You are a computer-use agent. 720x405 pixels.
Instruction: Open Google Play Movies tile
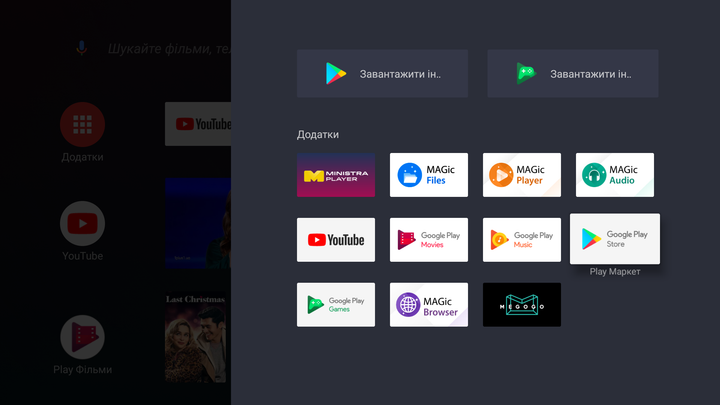pos(429,240)
